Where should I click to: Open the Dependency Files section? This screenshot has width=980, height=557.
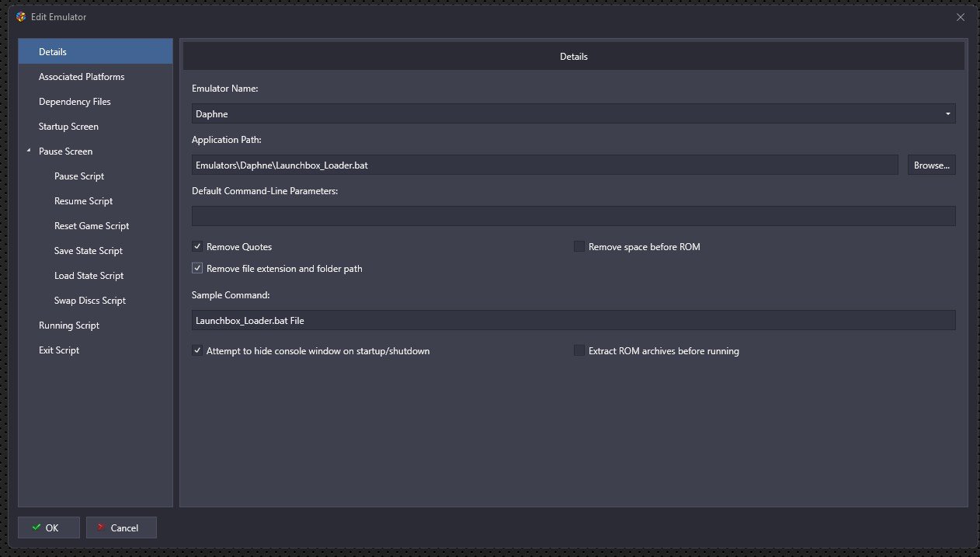pyautogui.click(x=75, y=102)
